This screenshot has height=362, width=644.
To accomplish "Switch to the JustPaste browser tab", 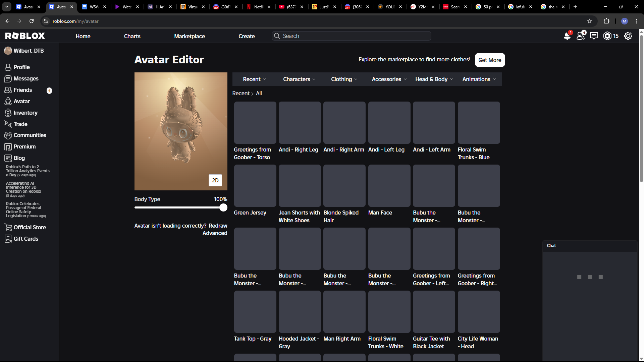I will click(324, 7).
